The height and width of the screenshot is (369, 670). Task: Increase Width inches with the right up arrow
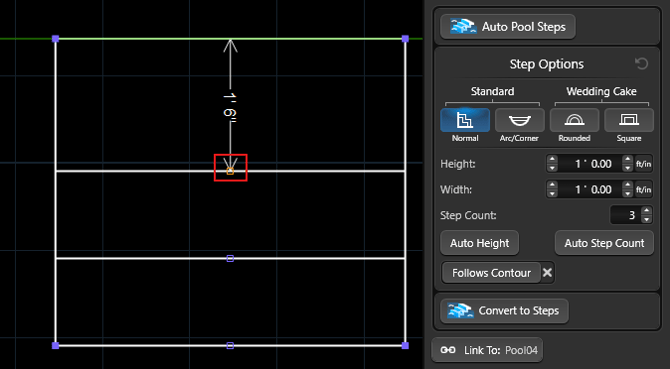(x=627, y=185)
